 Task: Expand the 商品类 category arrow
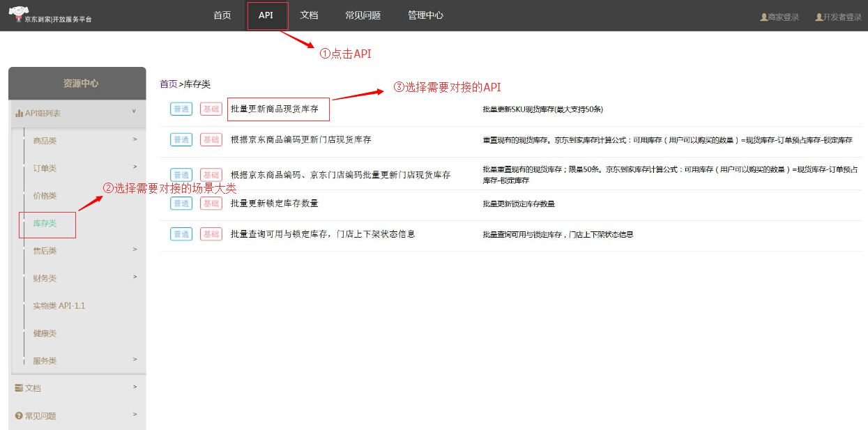coord(135,139)
